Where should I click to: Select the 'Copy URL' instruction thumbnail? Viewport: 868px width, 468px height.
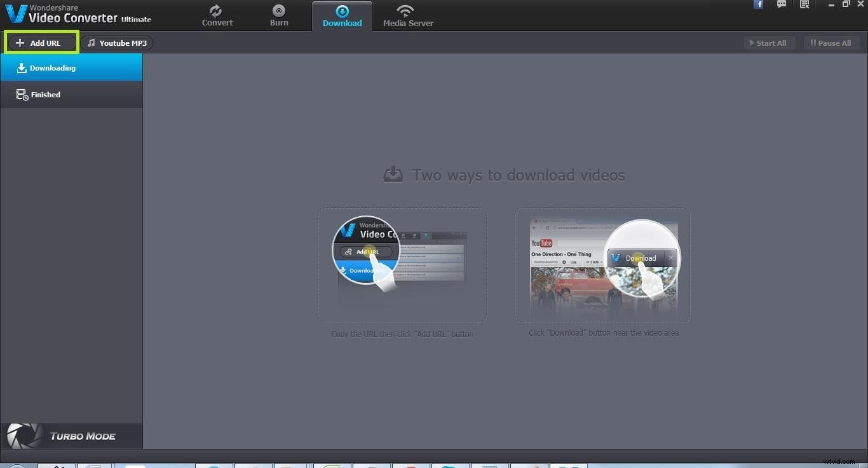[x=402, y=265]
